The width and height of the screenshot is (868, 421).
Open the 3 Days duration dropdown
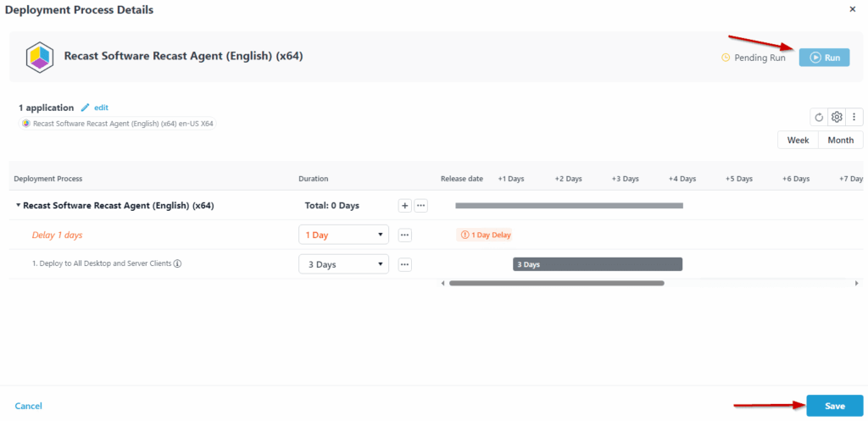(343, 264)
